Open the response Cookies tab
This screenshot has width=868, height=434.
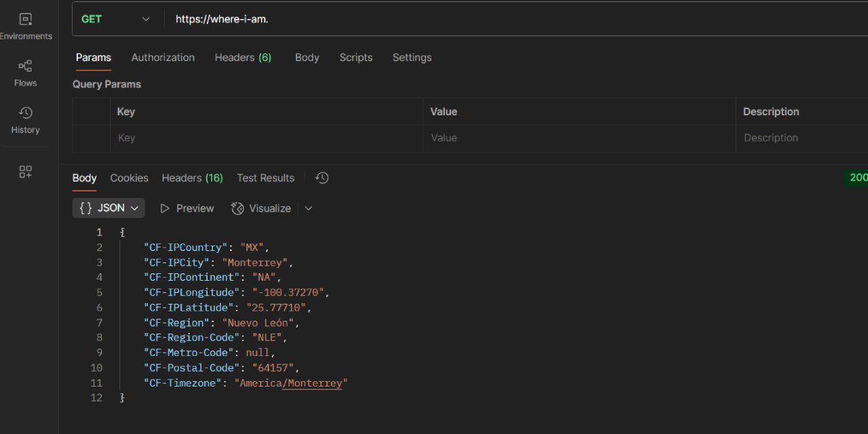(x=130, y=178)
